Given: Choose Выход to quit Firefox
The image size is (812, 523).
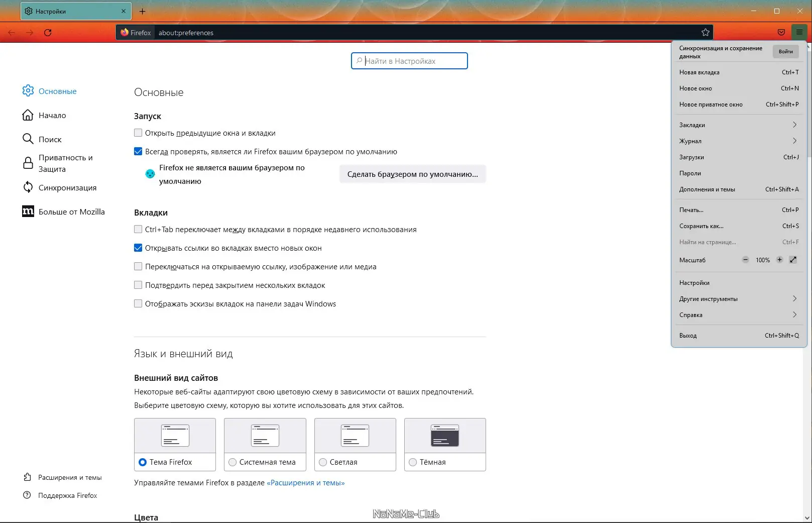Looking at the screenshot, I should tap(739, 336).
